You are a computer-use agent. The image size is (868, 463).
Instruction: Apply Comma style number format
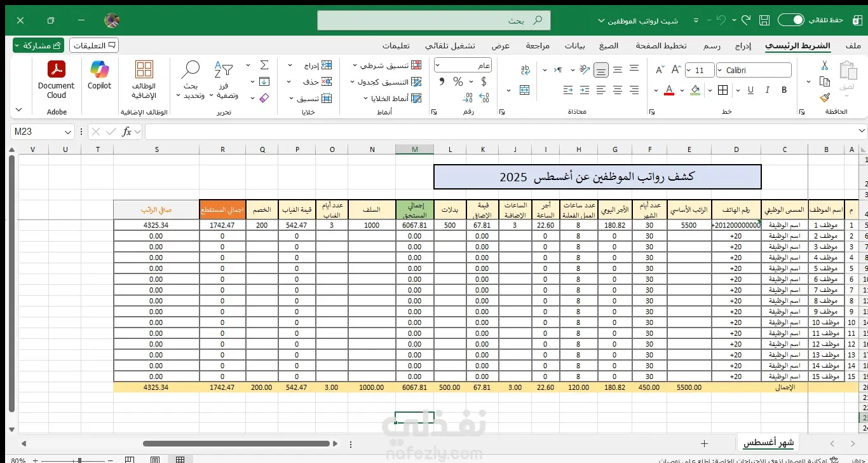pos(441,81)
